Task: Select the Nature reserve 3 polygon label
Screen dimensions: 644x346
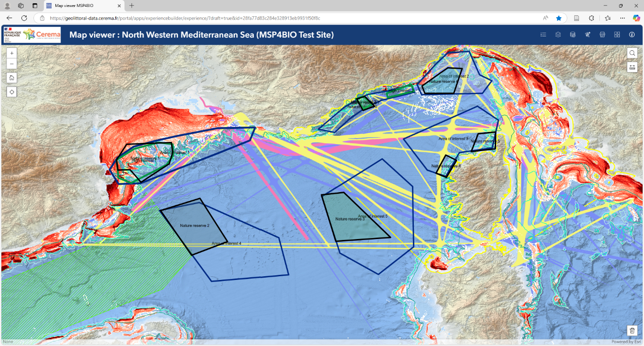Action: (x=350, y=219)
